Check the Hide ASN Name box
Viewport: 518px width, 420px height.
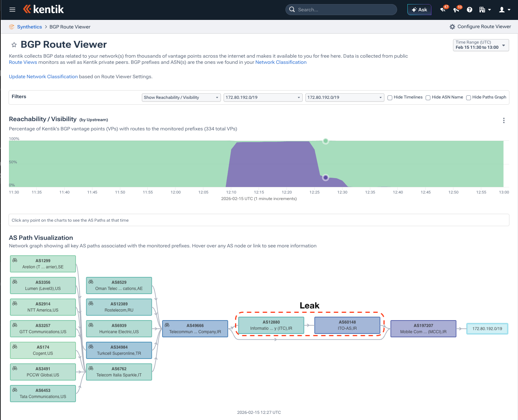[428, 98]
